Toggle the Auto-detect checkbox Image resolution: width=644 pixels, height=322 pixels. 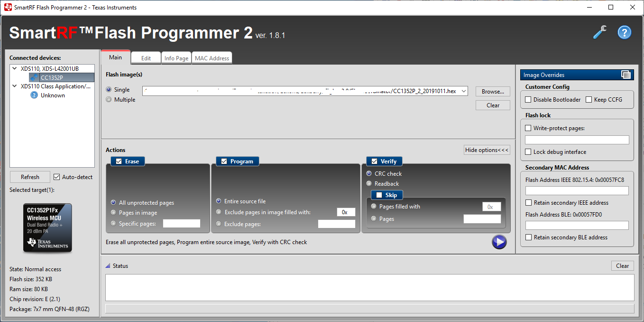tap(57, 177)
